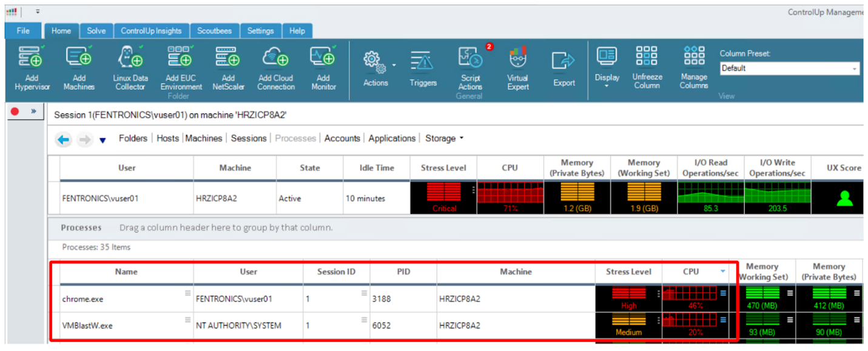The width and height of the screenshot is (868, 351).
Task: Toggle CPU column sort arrow in processes
Action: click(723, 272)
